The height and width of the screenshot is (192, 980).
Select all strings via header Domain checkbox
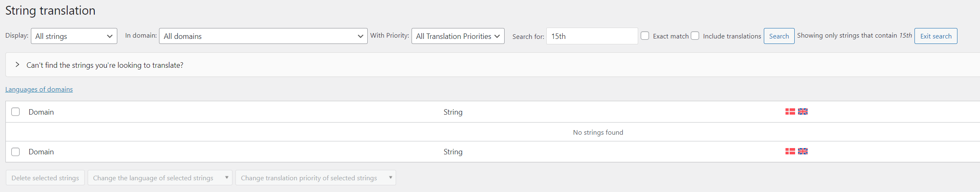point(15,112)
